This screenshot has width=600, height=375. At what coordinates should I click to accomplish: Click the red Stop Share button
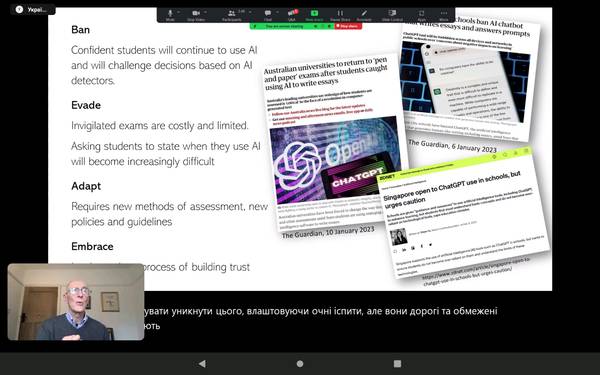click(348, 26)
